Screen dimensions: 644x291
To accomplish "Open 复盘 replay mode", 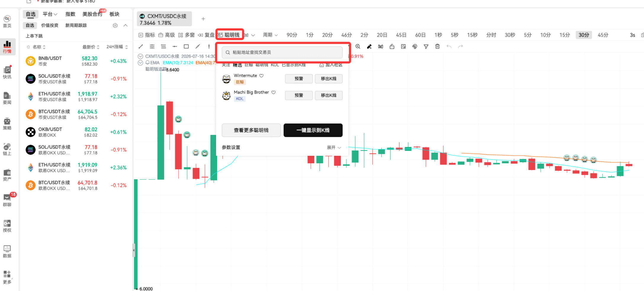I will (206, 35).
